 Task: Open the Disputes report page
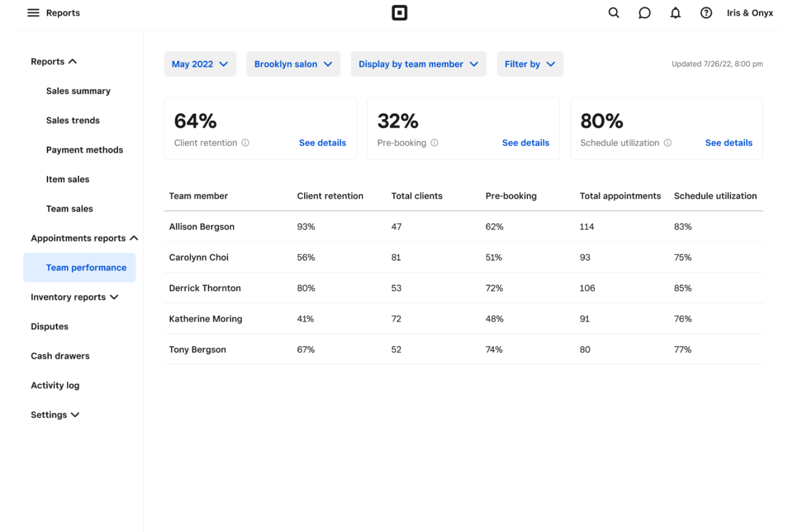pyautogui.click(x=49, y=326)
